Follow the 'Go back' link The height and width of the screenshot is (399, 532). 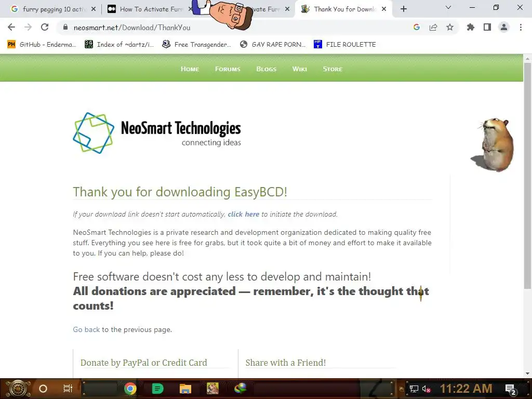tap(86, 329)
